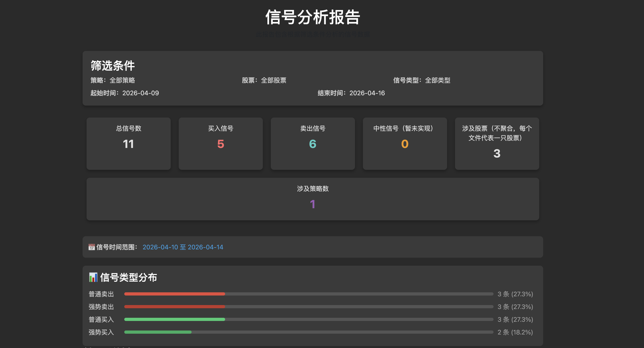Click the 普通卖出 red progress bar
The width and height of the screenshot is (644, 348).
point(174,294)
